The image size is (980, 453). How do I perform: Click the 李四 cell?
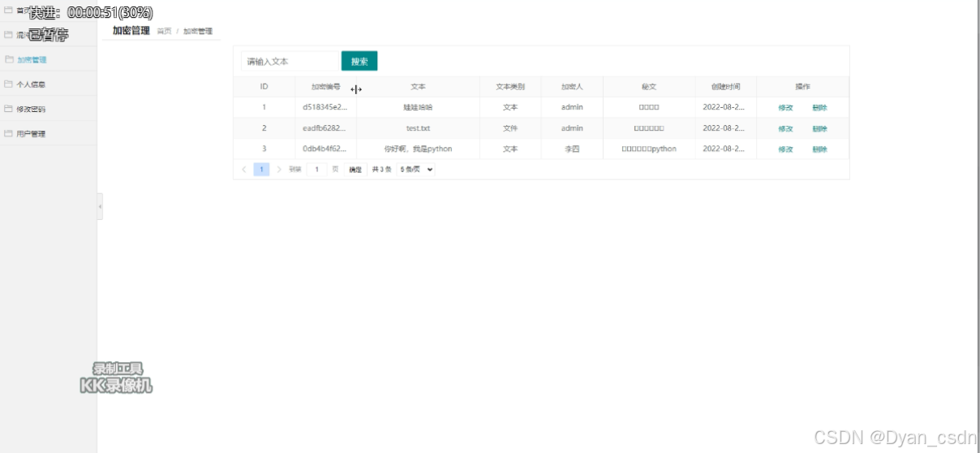tap(572, 149)
